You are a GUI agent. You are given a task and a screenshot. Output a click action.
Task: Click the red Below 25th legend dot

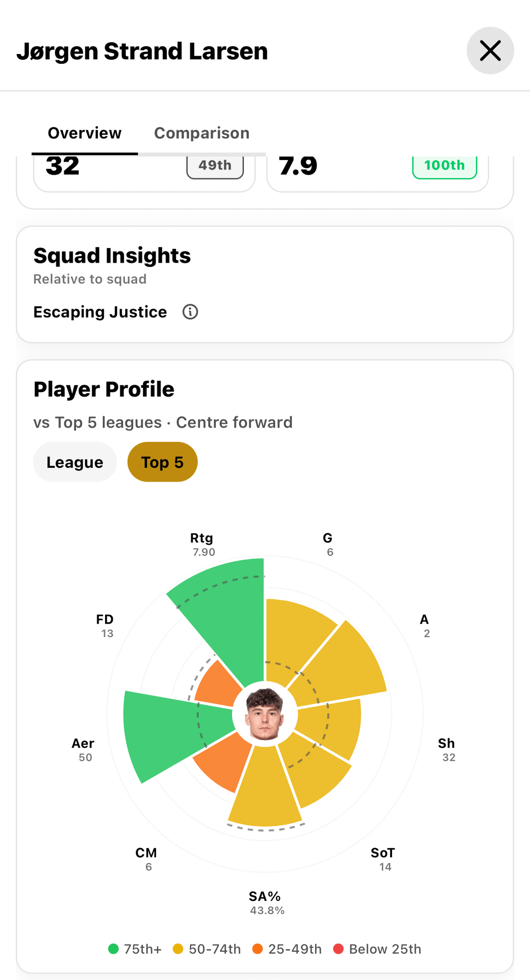point(338,949)
